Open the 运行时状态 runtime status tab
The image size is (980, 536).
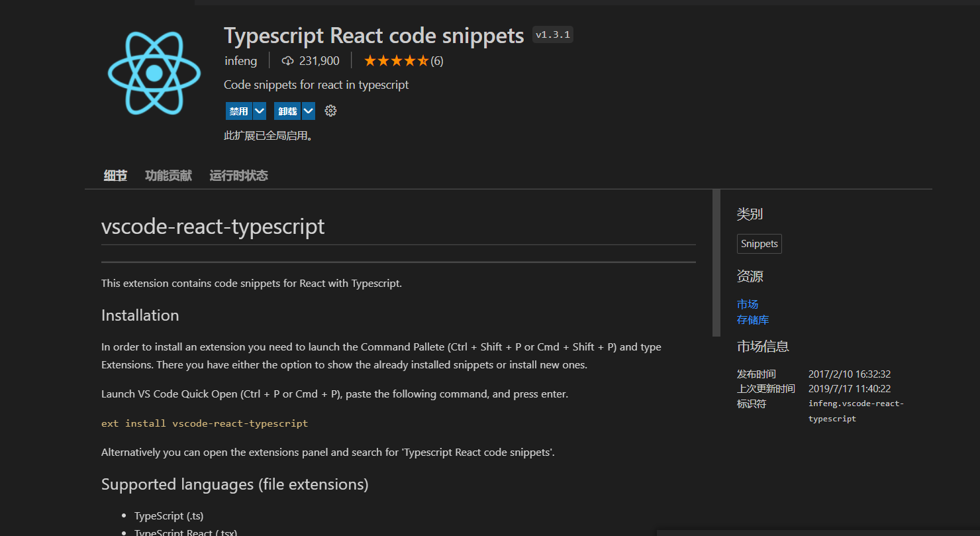point(238,176)
